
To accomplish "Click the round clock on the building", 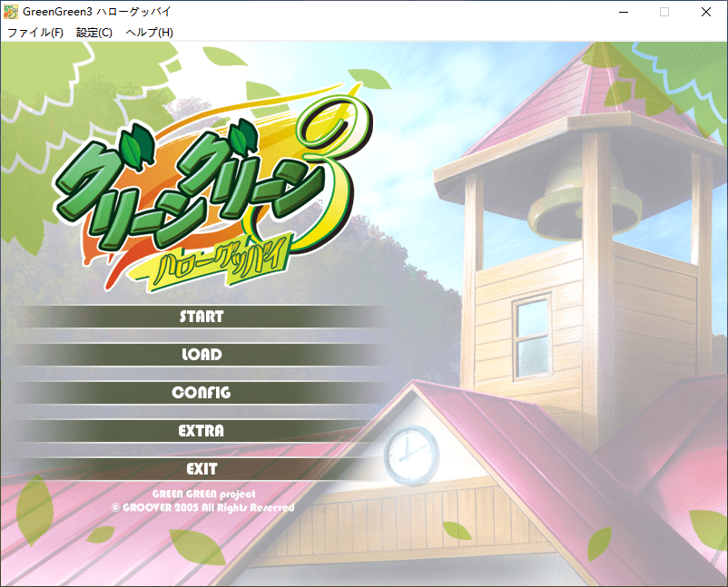I will coord(411,454).
